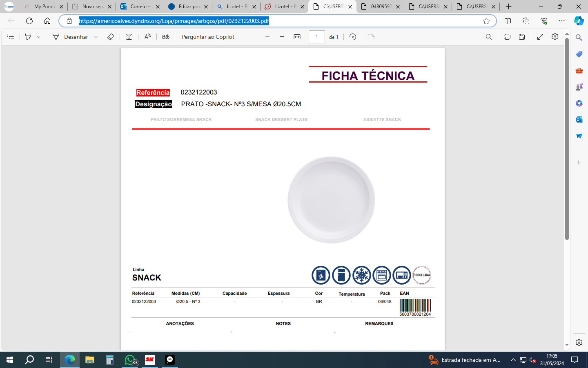Viewport: 588px width, 368px height.
Task: Rotate the PDF page
Action: pos(353,37)
